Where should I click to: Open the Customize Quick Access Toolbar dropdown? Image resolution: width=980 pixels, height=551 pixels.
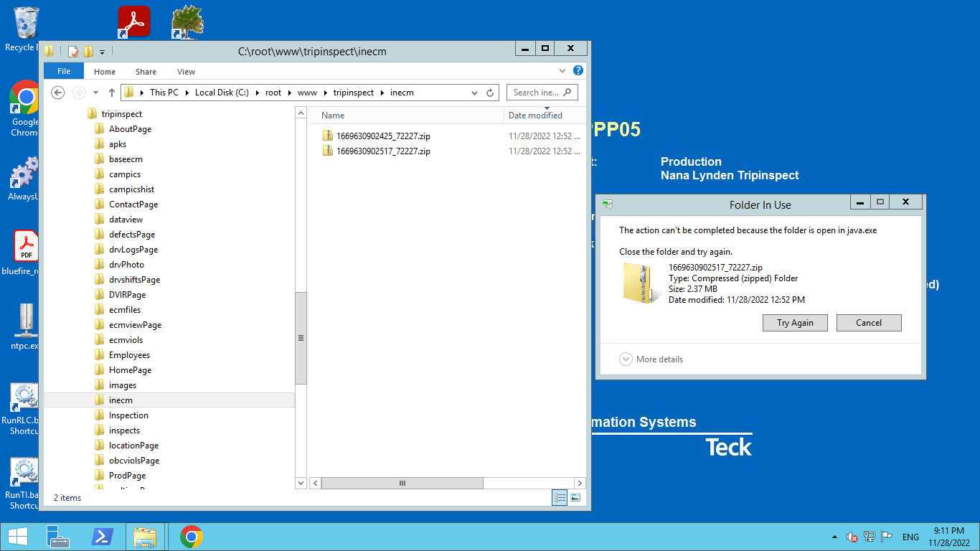102,52
